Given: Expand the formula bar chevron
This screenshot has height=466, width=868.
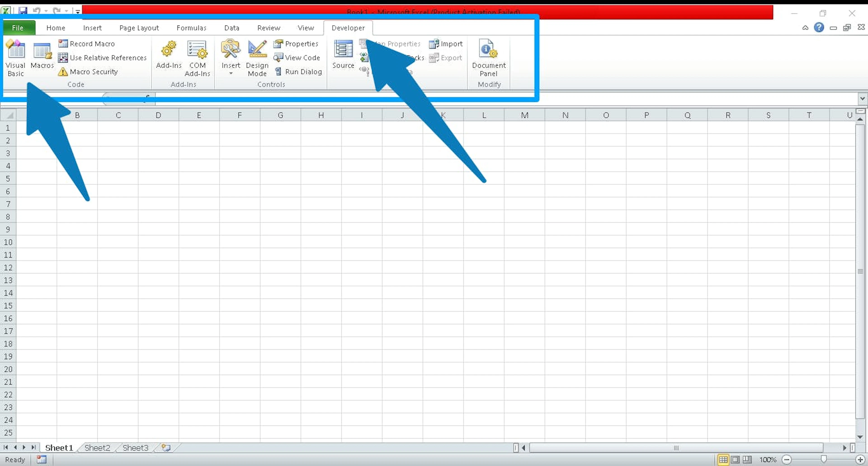Looking at the screenshot, I should [x=862, y=99].
